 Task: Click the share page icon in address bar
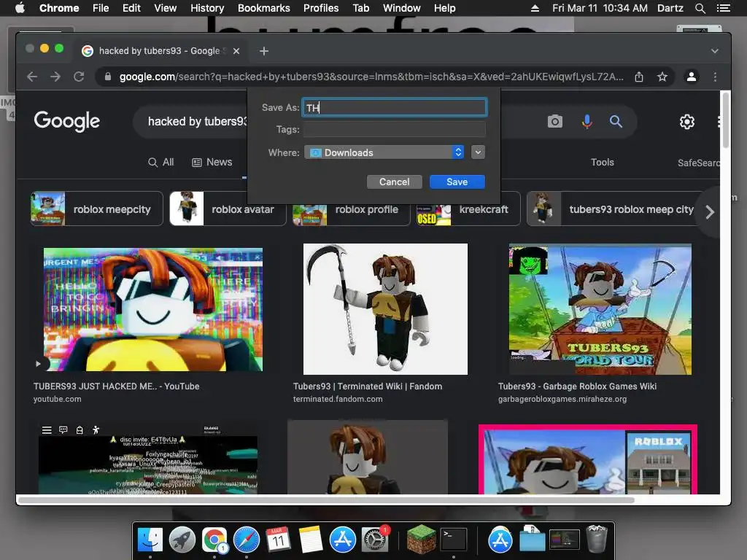tap(639, 77)
